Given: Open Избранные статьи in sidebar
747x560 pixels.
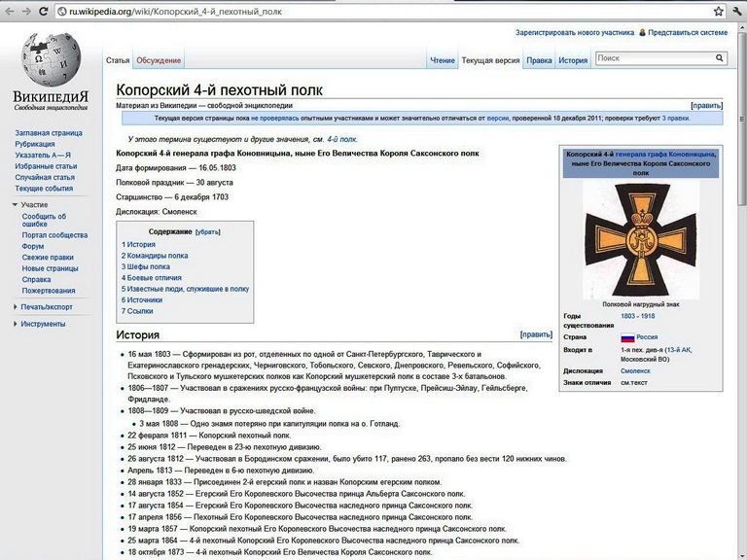Looking at the screenshot, I should pos(46,166).
